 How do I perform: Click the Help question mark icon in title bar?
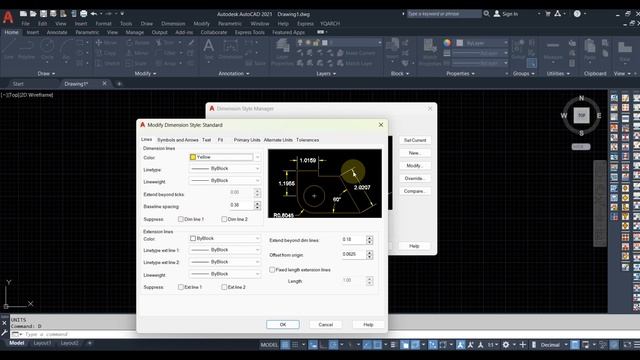[577, 14]
